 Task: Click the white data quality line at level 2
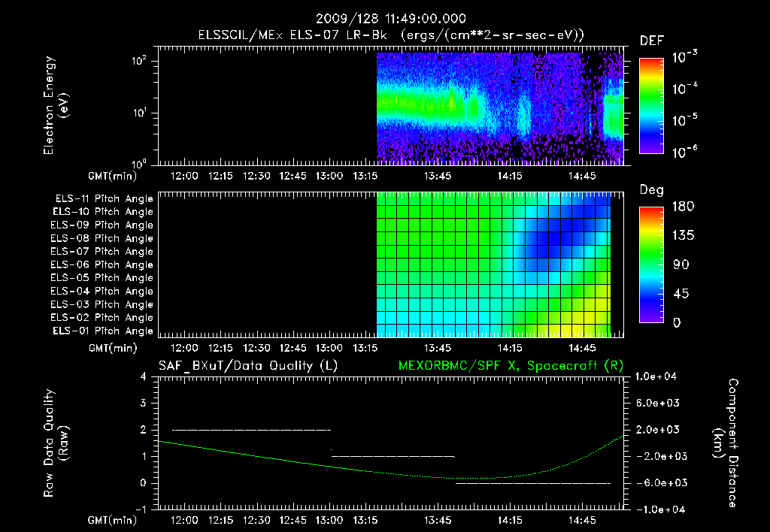pos(251,430)
